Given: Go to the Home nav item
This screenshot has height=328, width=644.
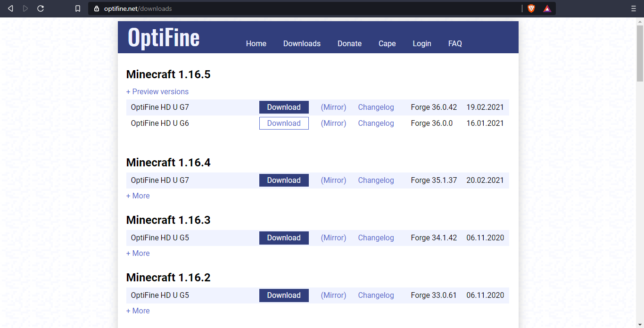Looking at the screenshot, I should (x=256, y=43).
